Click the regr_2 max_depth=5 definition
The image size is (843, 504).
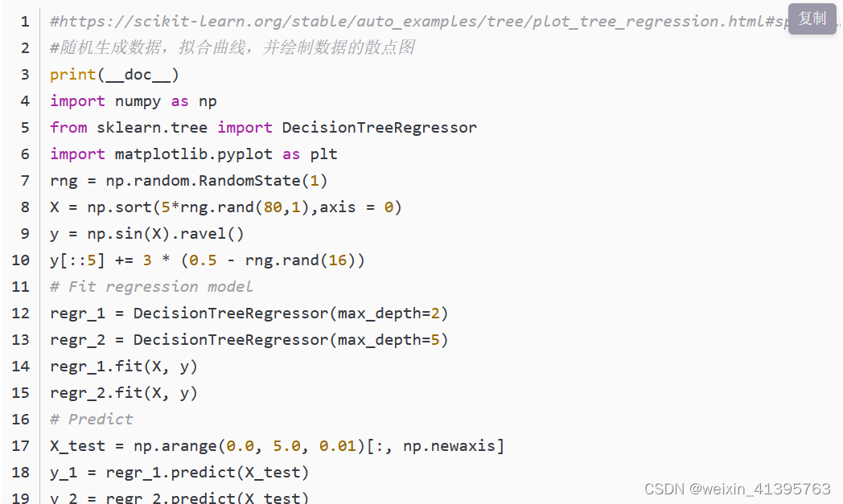coord(249,339)
